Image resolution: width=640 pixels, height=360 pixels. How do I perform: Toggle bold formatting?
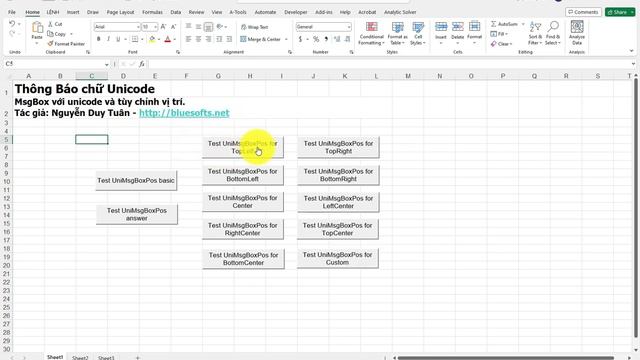point(98,39)
